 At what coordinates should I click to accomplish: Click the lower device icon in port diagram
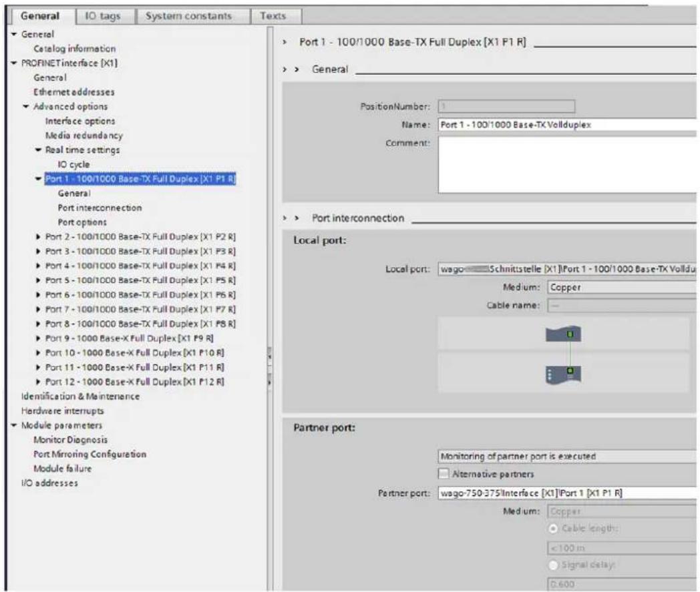pos(563,374)
